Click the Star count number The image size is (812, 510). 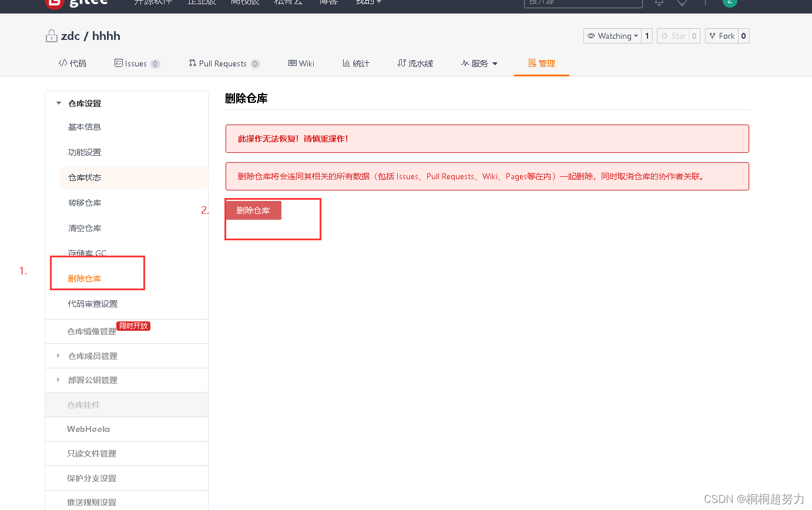click(x=694, y=36)
